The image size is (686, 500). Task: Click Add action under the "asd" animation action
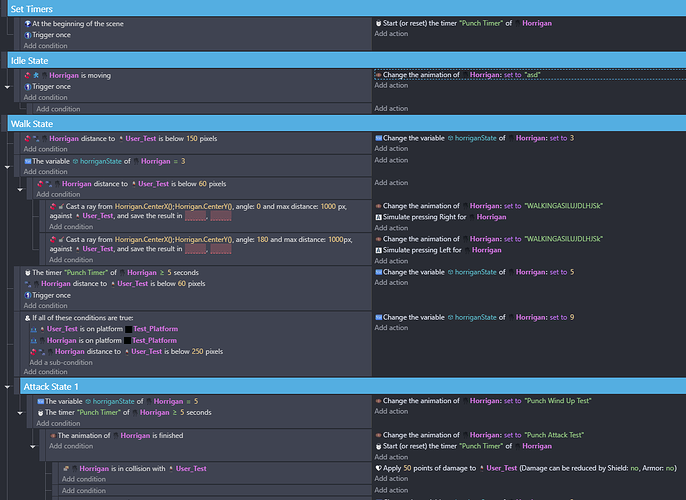click(x=391, y=85)
